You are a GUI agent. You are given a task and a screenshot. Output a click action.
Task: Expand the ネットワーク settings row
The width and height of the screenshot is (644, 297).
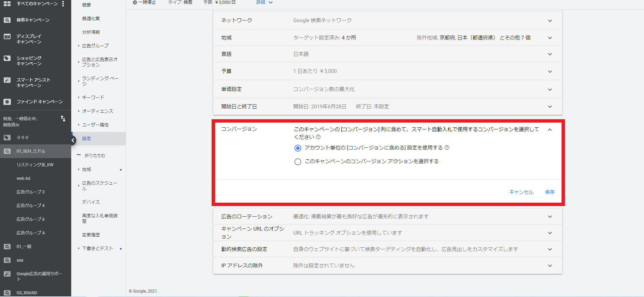388,20
